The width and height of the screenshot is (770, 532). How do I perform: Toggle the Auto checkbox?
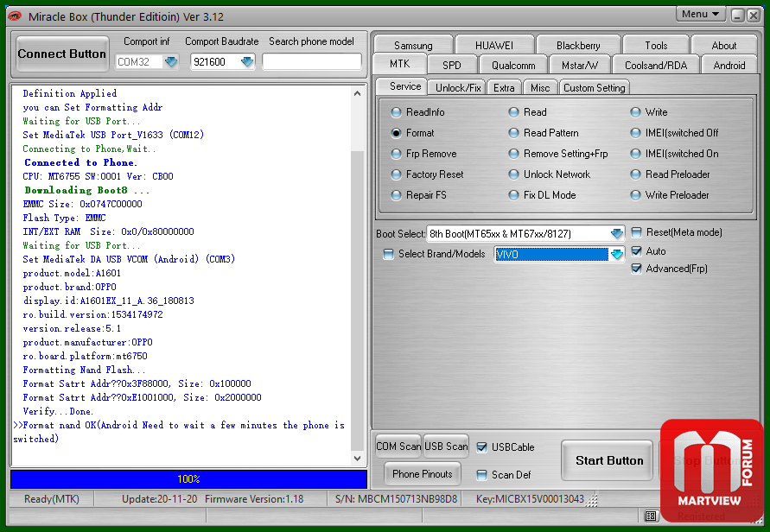coord(636,251)
